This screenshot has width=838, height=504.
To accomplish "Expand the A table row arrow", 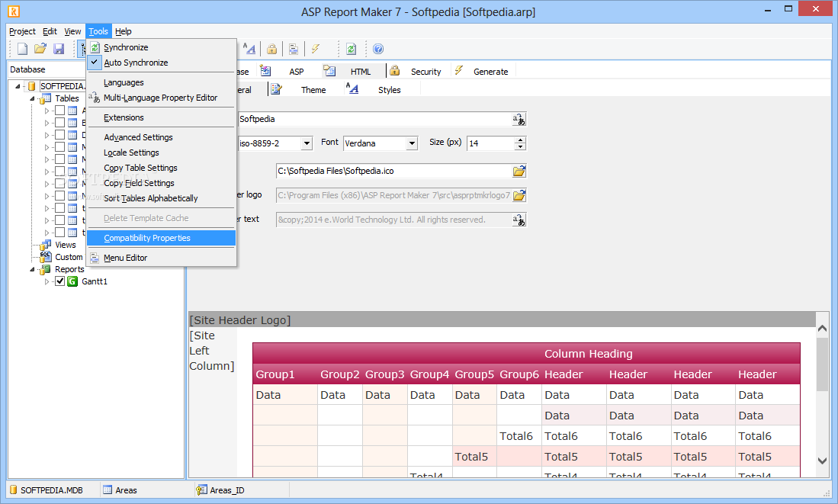I will pyautogui.click(x=47, y=111).
